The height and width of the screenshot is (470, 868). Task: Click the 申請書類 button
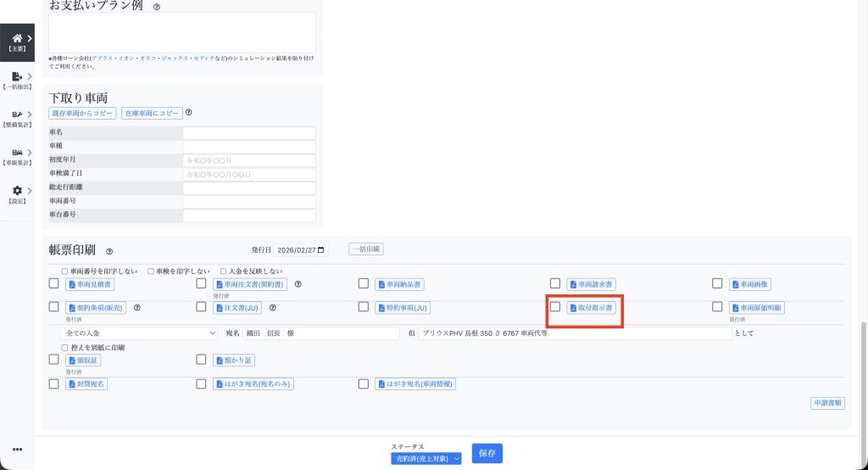(826, 403)
